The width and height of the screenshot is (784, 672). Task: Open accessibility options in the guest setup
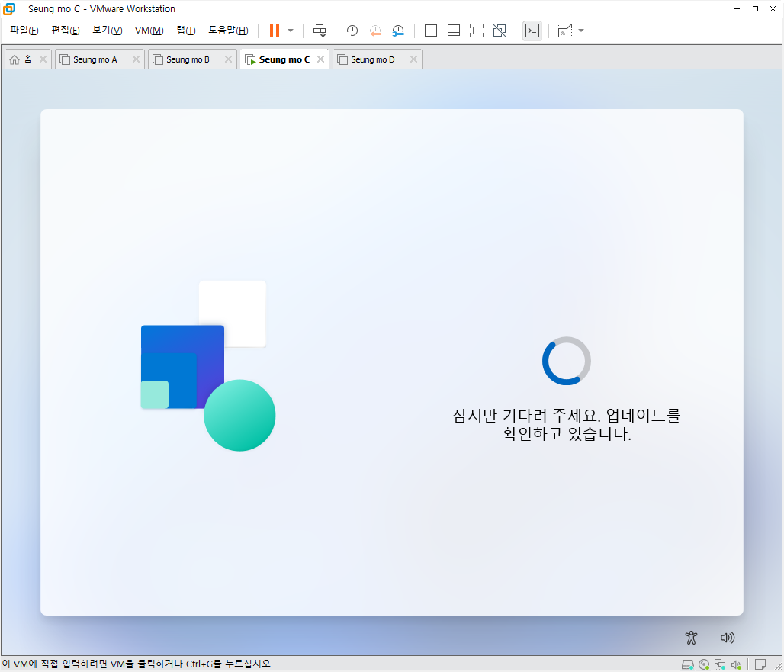pyautogui.click(x=692, y=638)
